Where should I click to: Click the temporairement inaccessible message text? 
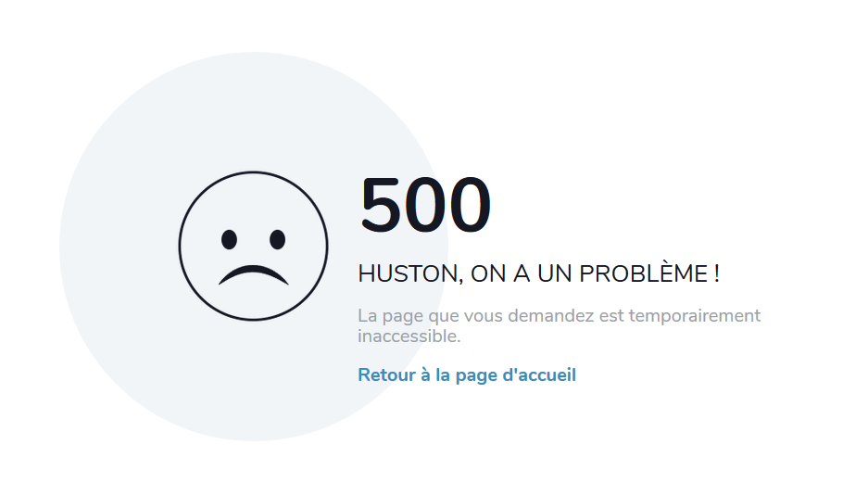(x=560, y=325)
